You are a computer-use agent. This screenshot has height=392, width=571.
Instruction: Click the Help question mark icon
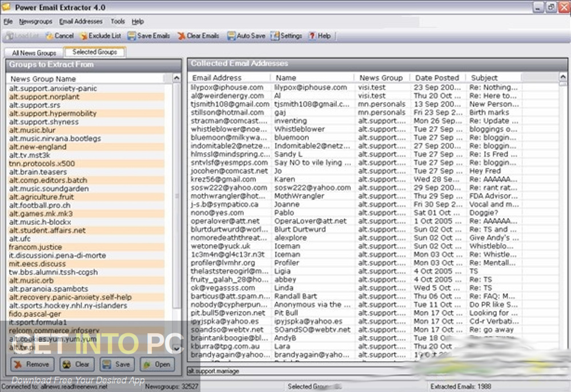pos(320,35)
